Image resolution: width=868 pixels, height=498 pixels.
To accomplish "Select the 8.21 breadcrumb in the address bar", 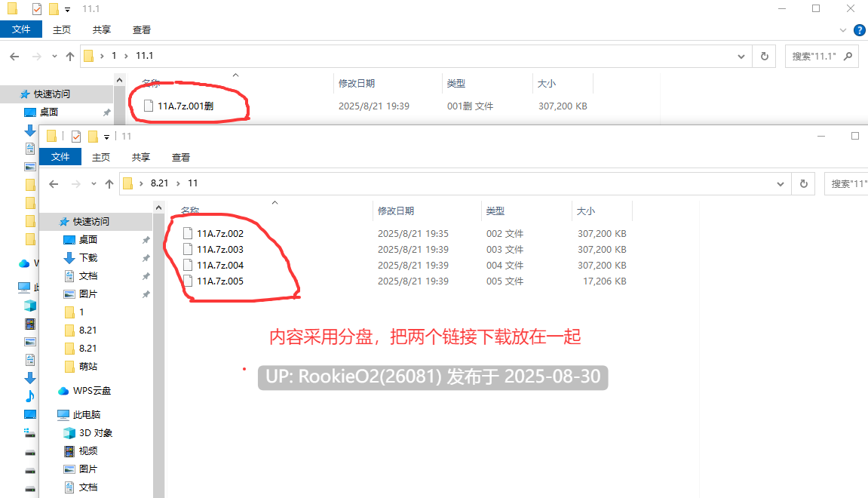I will coord(159,183).
